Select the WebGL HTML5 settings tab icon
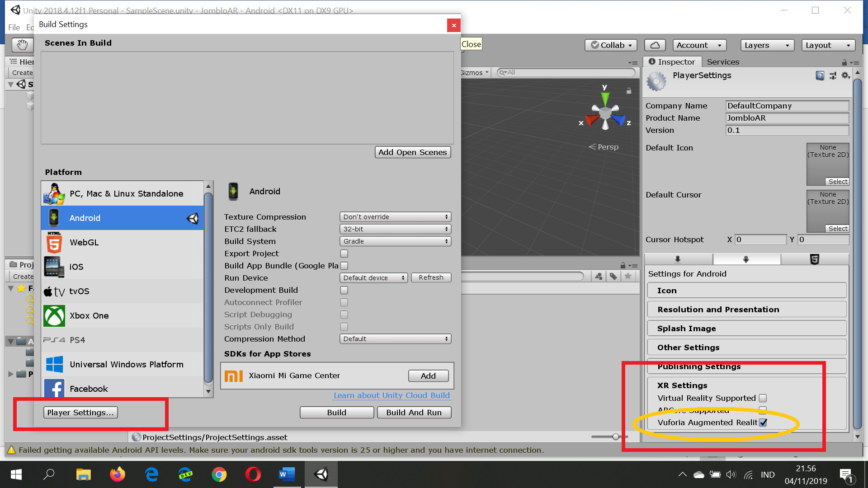Viewport: 868px width, 488px height. [814, 259]
